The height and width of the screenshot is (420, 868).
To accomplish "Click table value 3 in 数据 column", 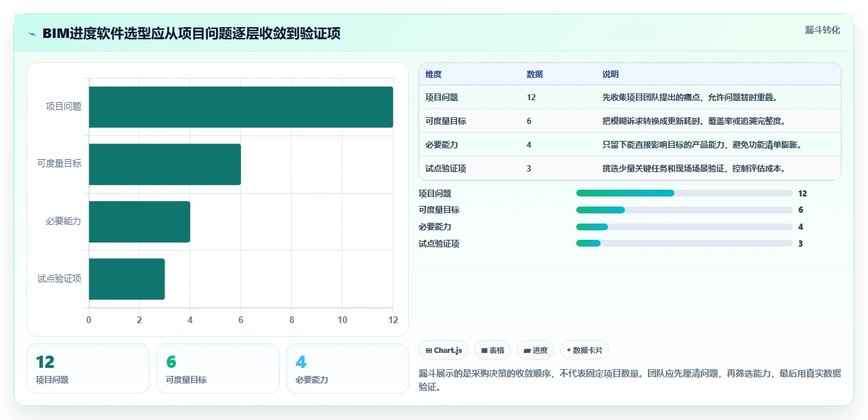I will click(529, 169).
